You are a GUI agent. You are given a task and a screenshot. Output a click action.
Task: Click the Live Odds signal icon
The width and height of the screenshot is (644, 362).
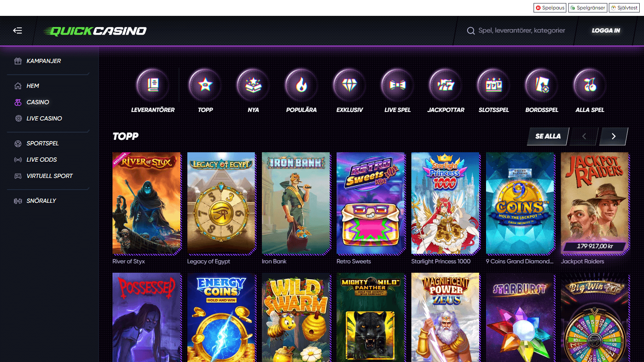click(x=18, y=160)
